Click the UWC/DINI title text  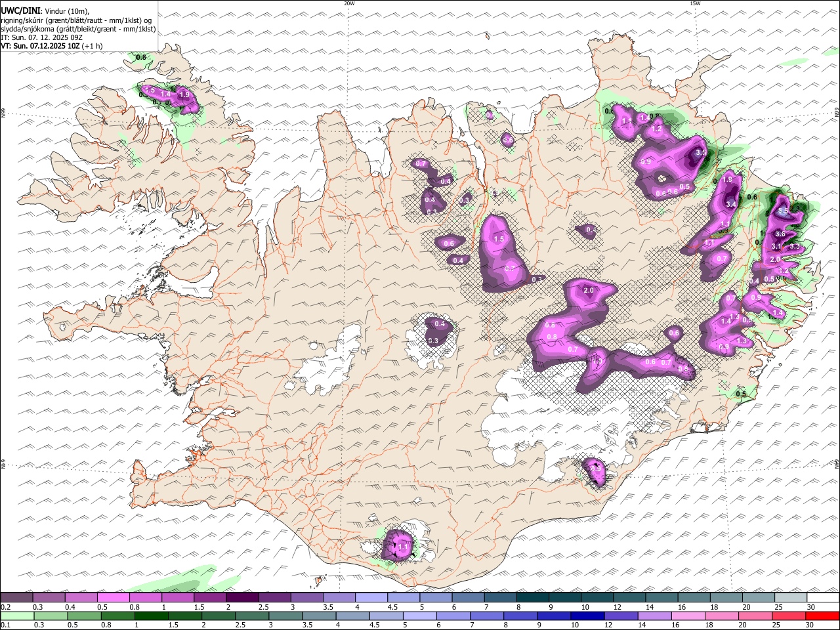20,11
